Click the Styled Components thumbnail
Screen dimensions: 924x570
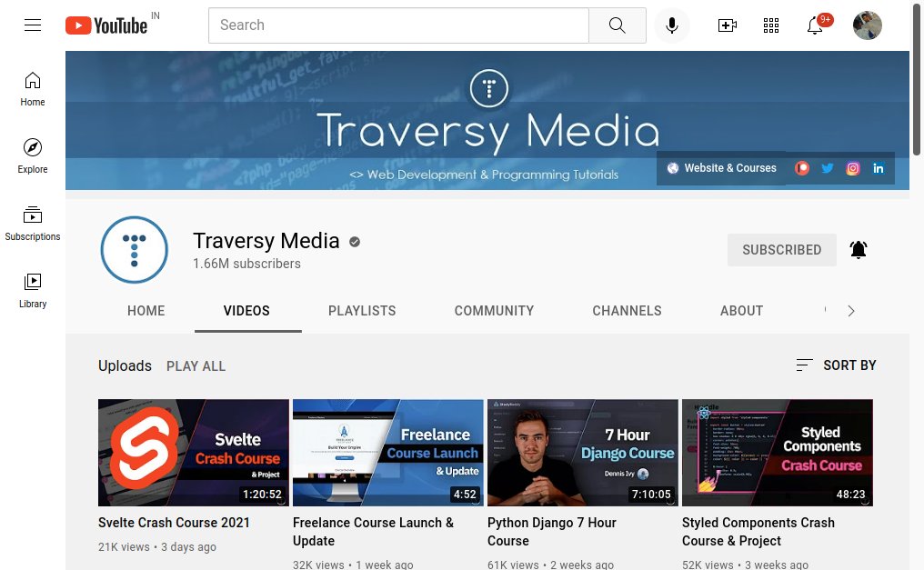[778, 452]
